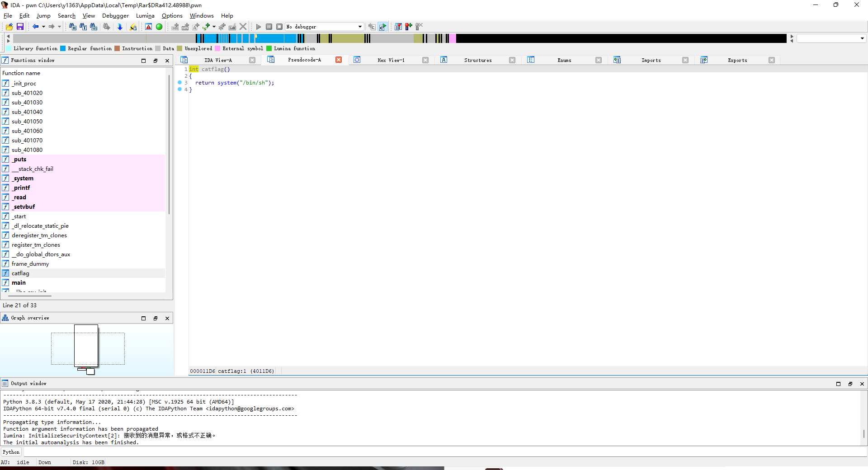Pause the process in the debugger toolbar
Viewport: 868px width, 470px height.
(269, 27)
